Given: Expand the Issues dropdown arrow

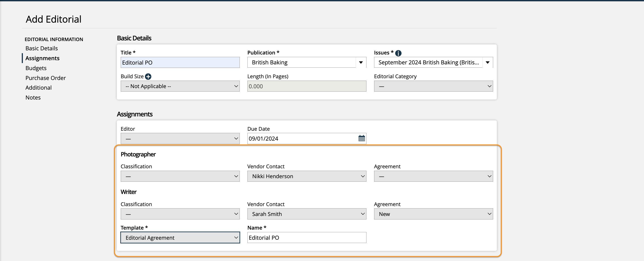Looking at the screenshot, I should pyautogui.click(x=487, y=62).
